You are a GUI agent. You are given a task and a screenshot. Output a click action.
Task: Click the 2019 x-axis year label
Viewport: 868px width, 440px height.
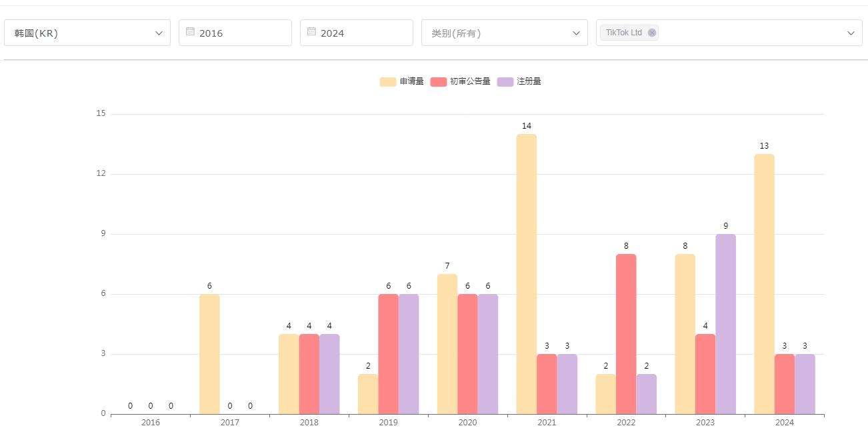[388, 423]
